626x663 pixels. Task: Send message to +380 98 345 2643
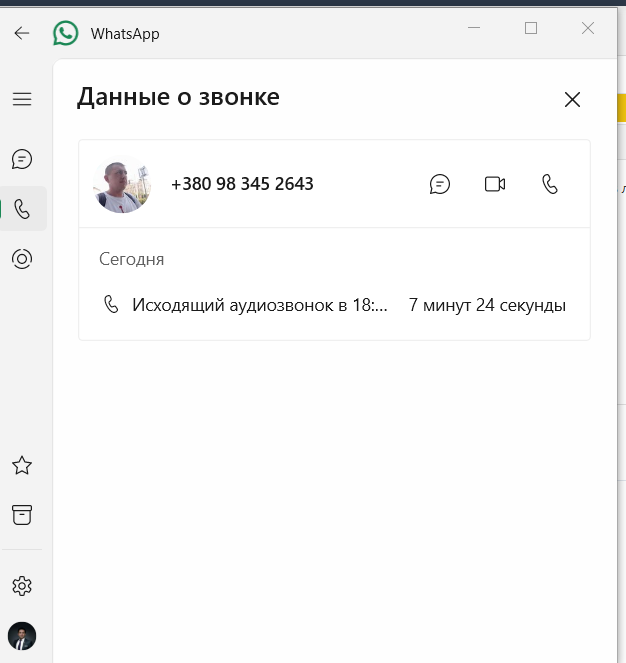[x=440, y=184]
